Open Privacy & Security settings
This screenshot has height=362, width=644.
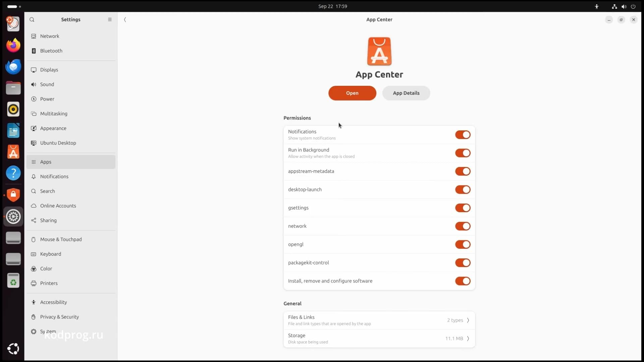coord(71,317)
